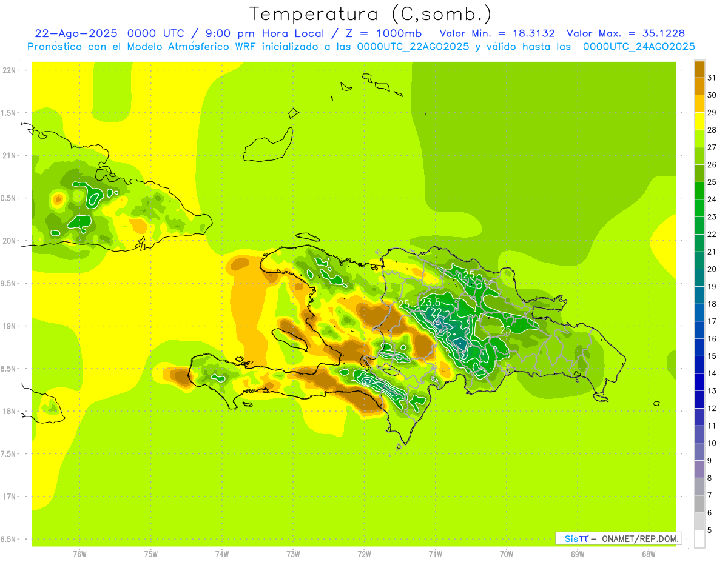Click the "76W" longitude label

coord(79,554)
